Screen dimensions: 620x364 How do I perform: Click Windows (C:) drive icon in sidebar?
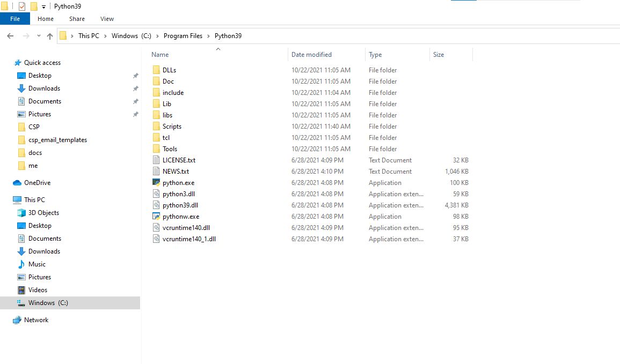[21, 303]
